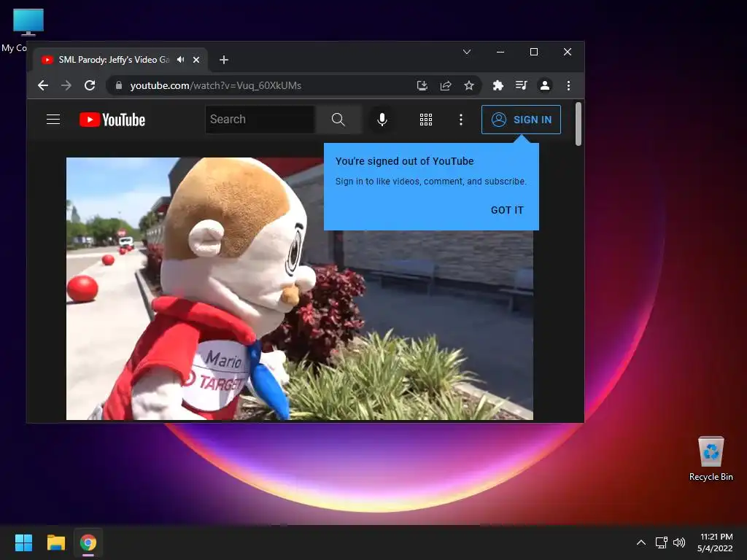
Task: Open the Chrome extensions puzzle icon
Action: [498, 86]
